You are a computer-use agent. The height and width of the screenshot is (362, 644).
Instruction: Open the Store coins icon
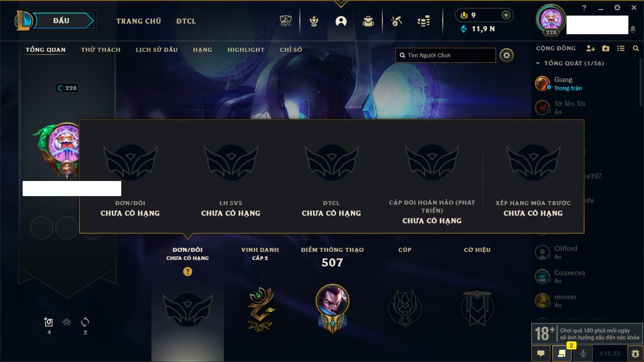424,21
